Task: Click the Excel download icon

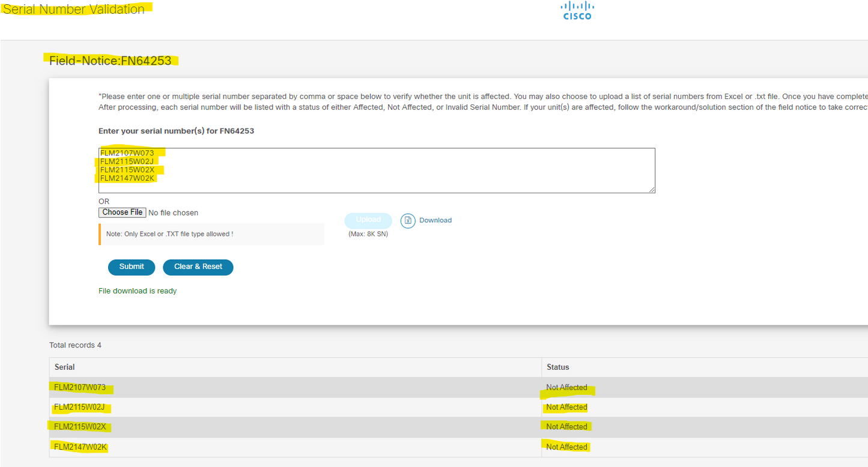Action: pos(408,221)
